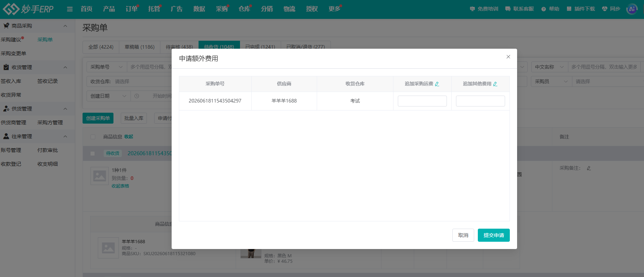Click the clock icon in date range
The image size is (644, 277).
[x=137, y=96]
